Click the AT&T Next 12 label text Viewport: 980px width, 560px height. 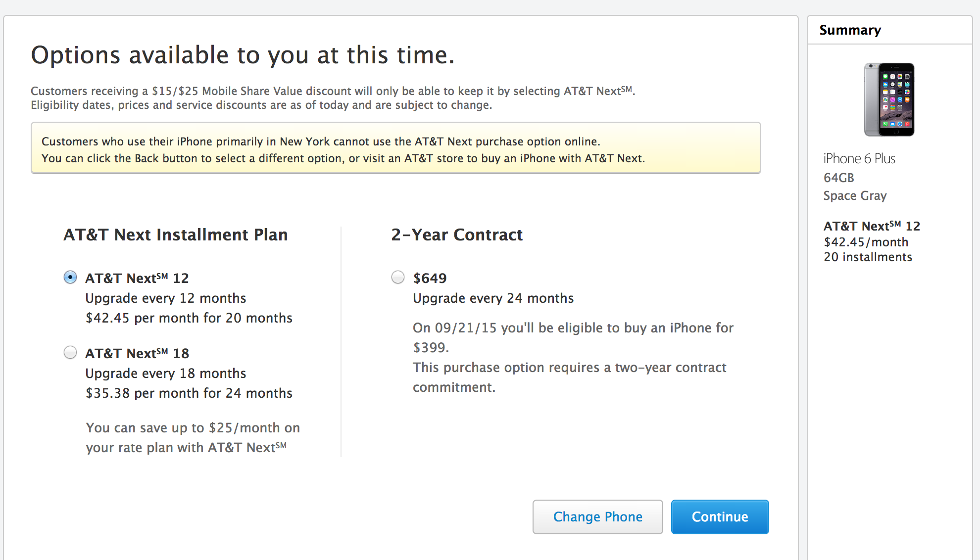point(137,278)
